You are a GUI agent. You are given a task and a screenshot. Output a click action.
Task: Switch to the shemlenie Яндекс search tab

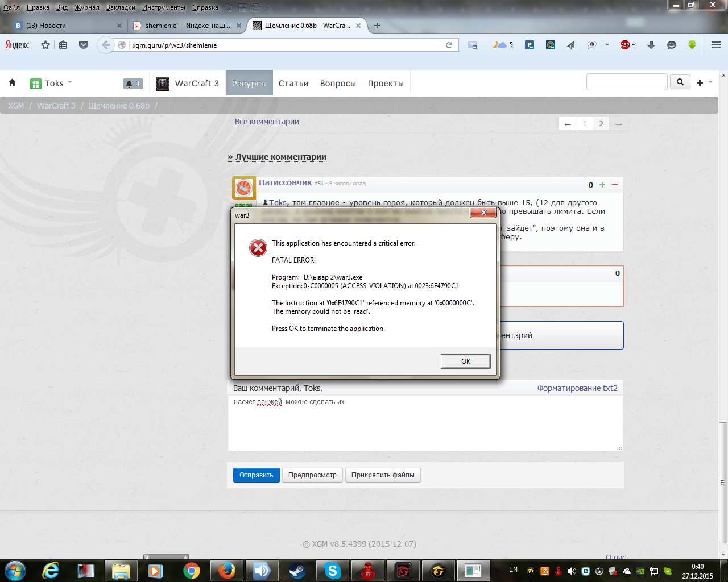coord(187,26)
